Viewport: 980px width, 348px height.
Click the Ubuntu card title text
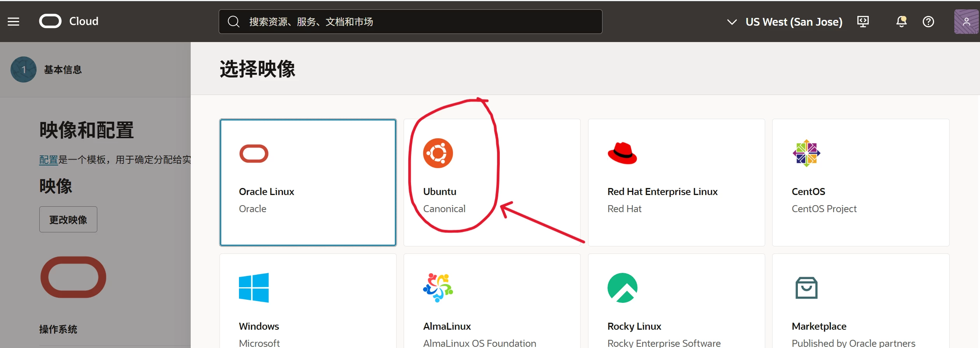point(440,192)
